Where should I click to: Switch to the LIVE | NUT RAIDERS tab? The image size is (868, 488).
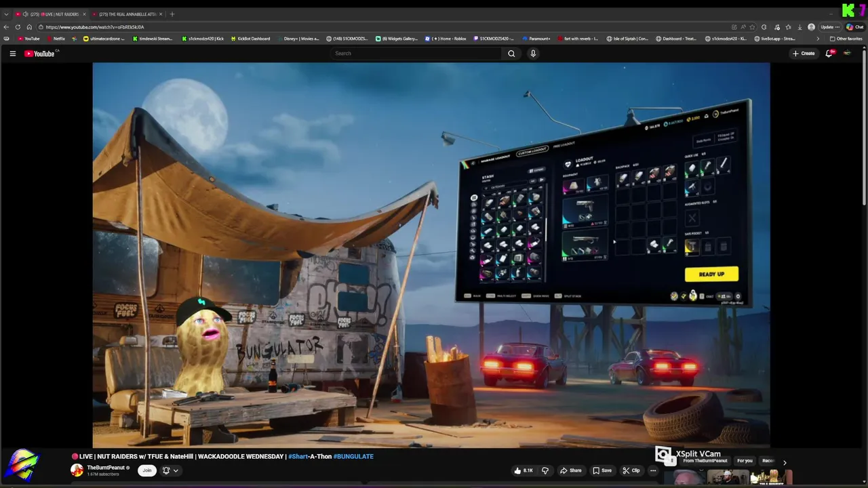pyautogui.click(x=51, y=14)
